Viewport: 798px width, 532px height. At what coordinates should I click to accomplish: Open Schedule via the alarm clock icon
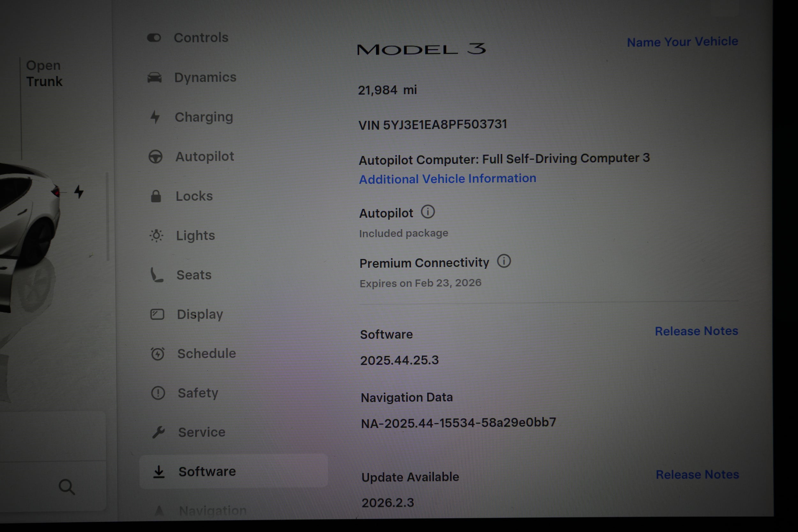click(x=158, y=353)
